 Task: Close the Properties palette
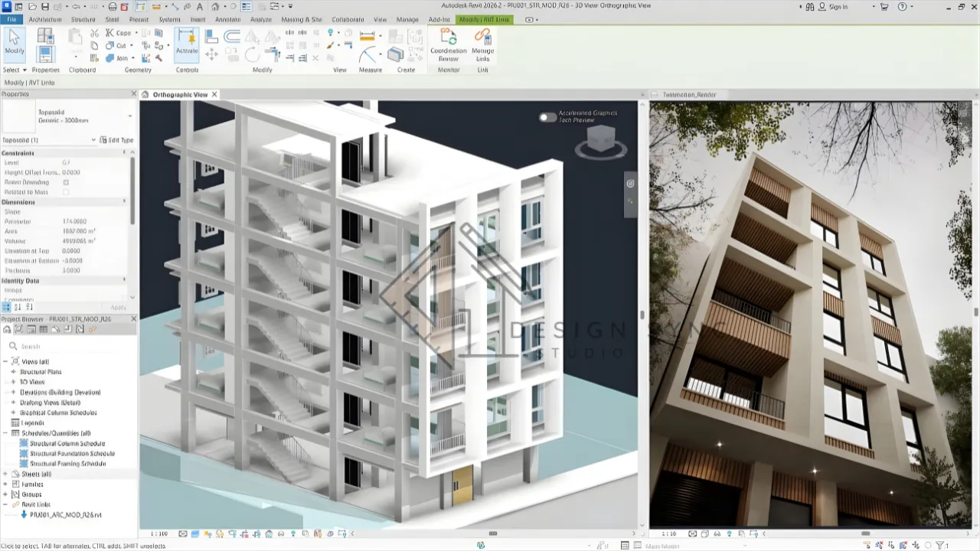click(x=133, y=94)
